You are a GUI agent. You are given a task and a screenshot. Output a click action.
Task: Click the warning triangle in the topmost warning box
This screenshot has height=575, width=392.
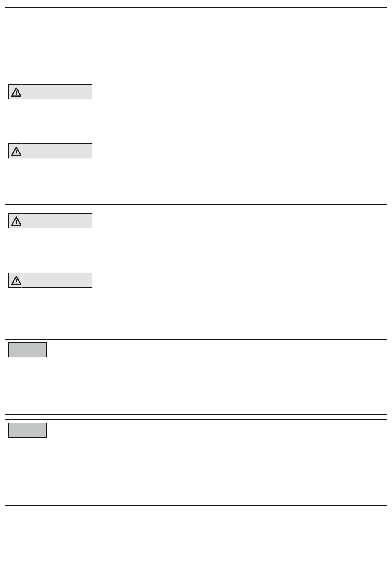(16, 92)
